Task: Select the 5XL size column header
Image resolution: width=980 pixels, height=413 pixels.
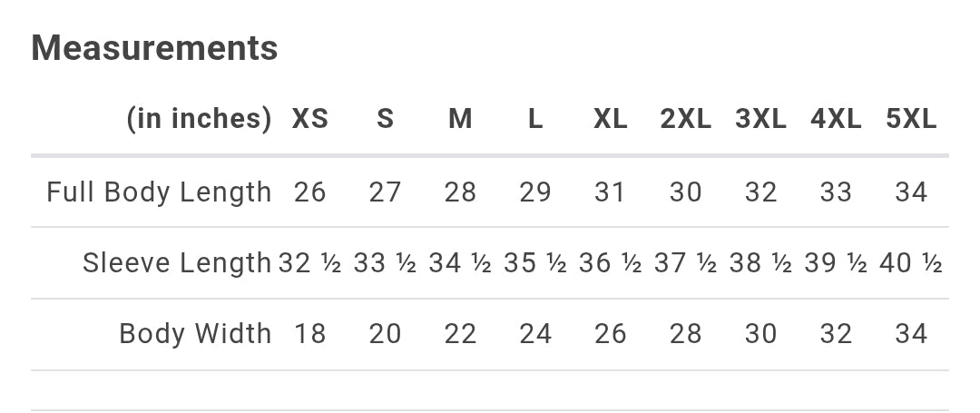Action: coord(910,119)
